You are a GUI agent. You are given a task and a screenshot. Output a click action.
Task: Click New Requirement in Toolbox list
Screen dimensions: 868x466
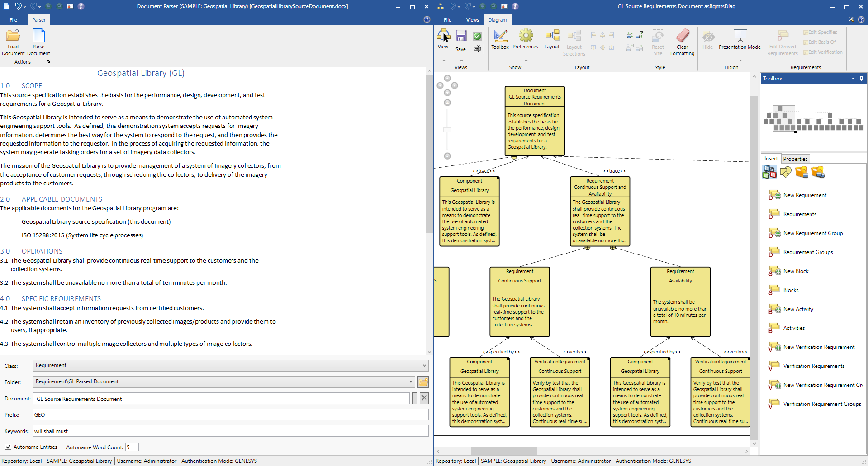pos(805,195)
